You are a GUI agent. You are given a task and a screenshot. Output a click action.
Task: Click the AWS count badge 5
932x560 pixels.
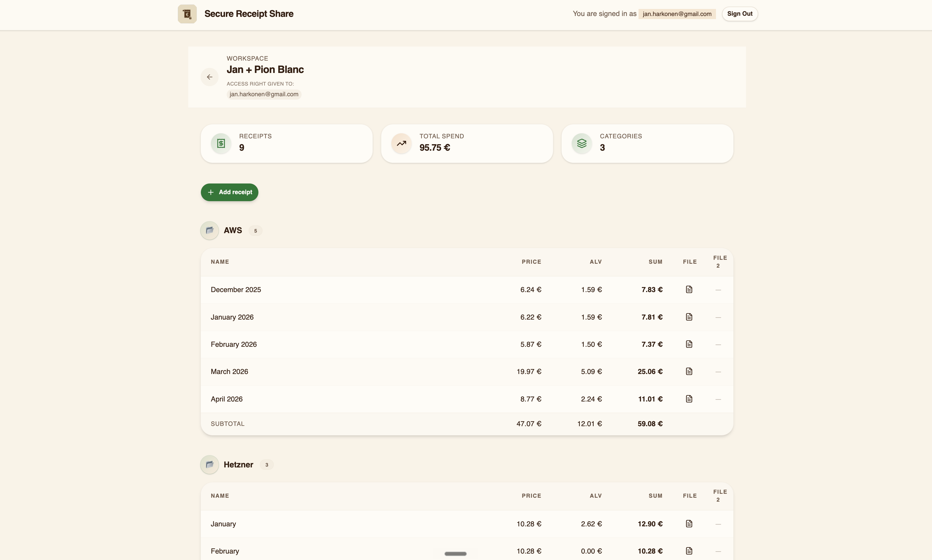click(x=256, y=231)
